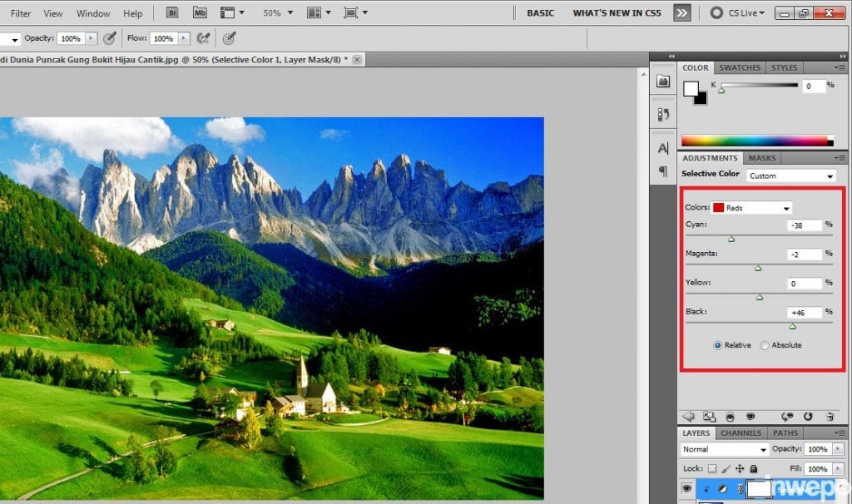Open the Adjustments panel options menu icon

pos(840,157)
